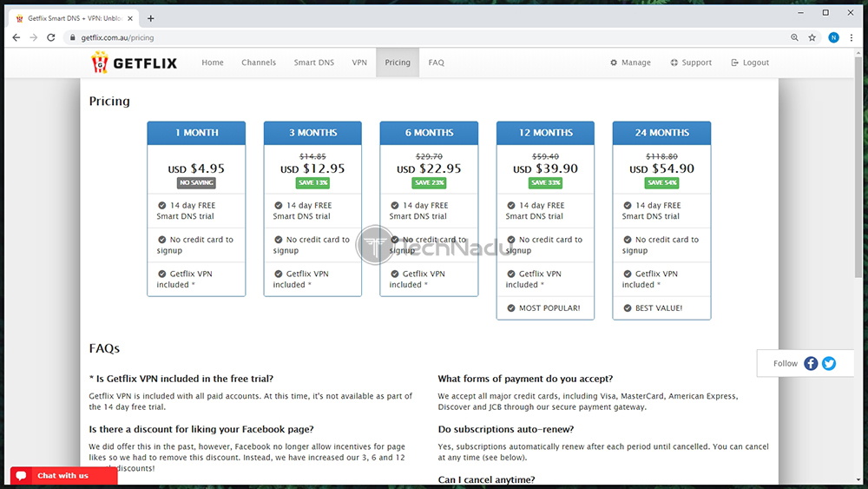Screen dimensions: 868x489
Task: Click the SAVE 33% badge
Action: [x=545, y=182]
